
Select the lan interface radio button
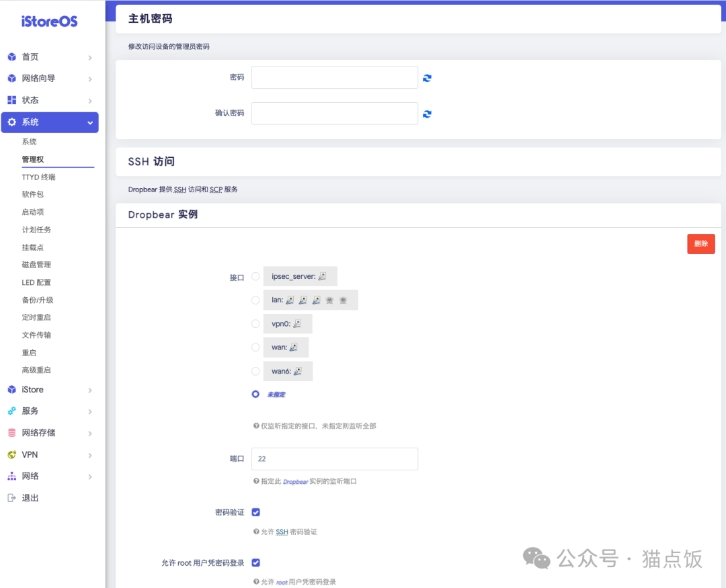click(255, 300)
